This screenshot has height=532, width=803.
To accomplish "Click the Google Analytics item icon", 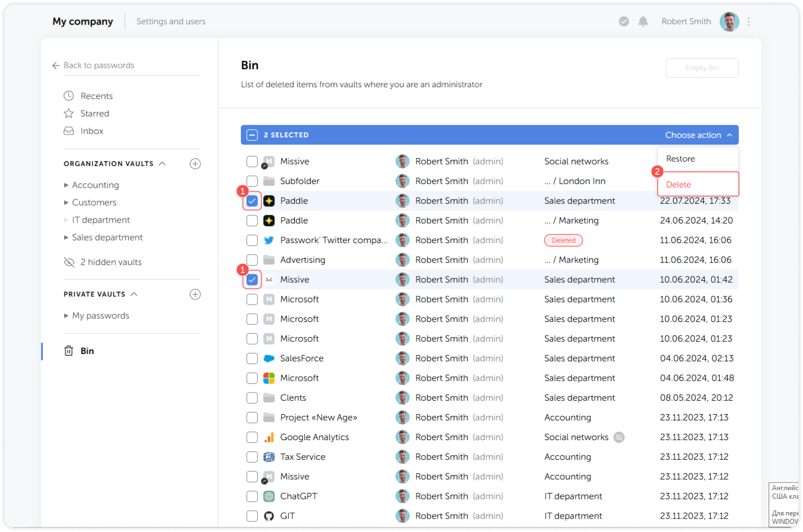I will tap(269, 437).
